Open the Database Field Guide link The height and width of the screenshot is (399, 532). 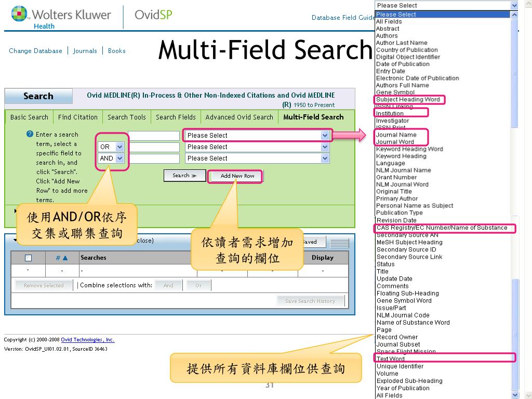343,17
